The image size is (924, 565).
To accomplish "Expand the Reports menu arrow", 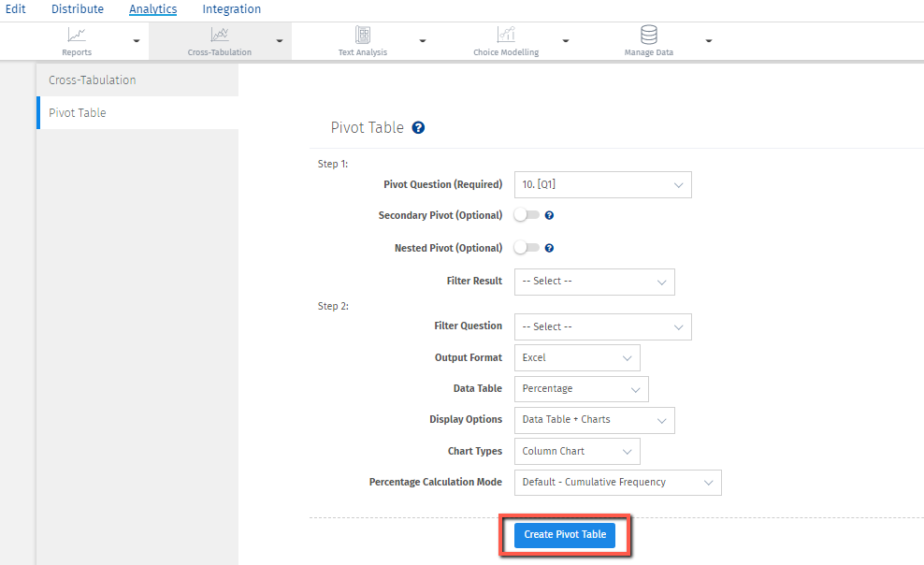I will 137,41.
